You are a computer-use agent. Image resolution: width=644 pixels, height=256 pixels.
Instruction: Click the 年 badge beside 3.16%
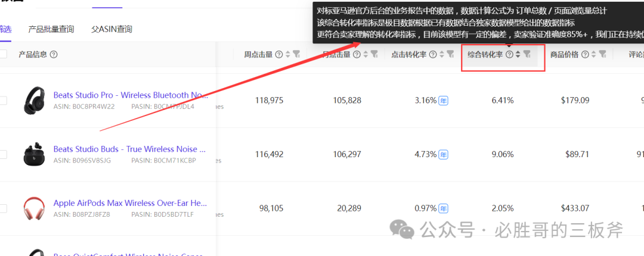click(443, 100)
